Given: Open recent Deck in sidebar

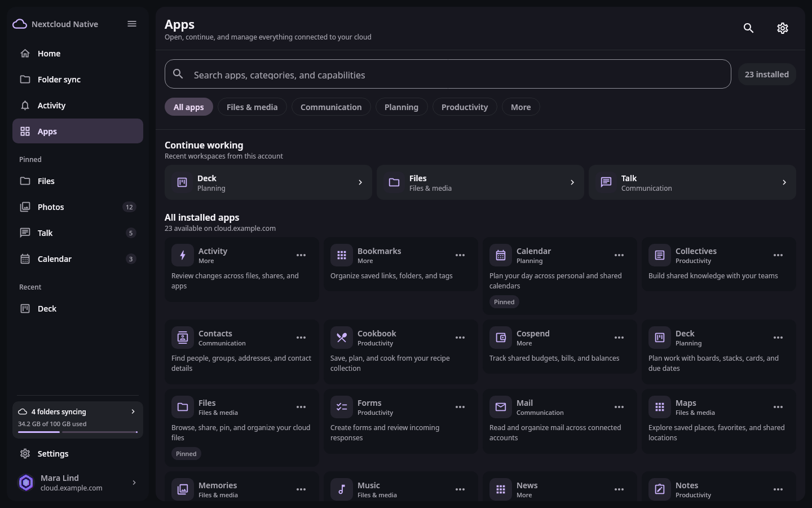Looking at the screenshot, I should click(x=78, y=309).
